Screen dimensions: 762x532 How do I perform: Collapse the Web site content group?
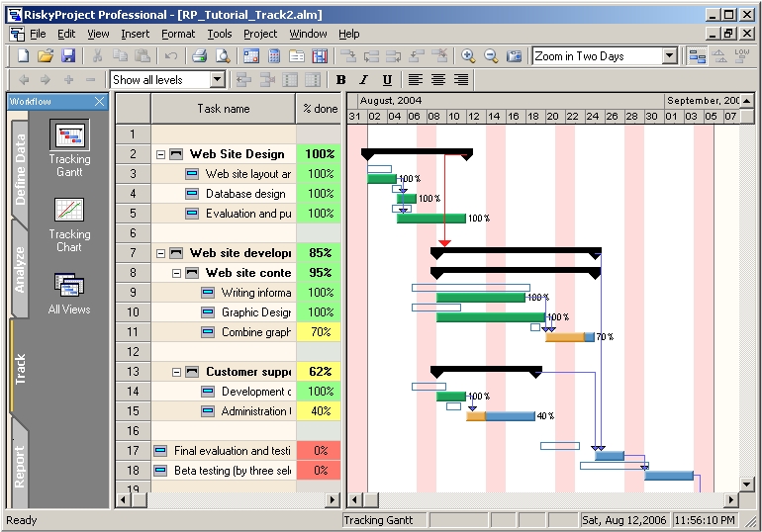pos(176,273)
